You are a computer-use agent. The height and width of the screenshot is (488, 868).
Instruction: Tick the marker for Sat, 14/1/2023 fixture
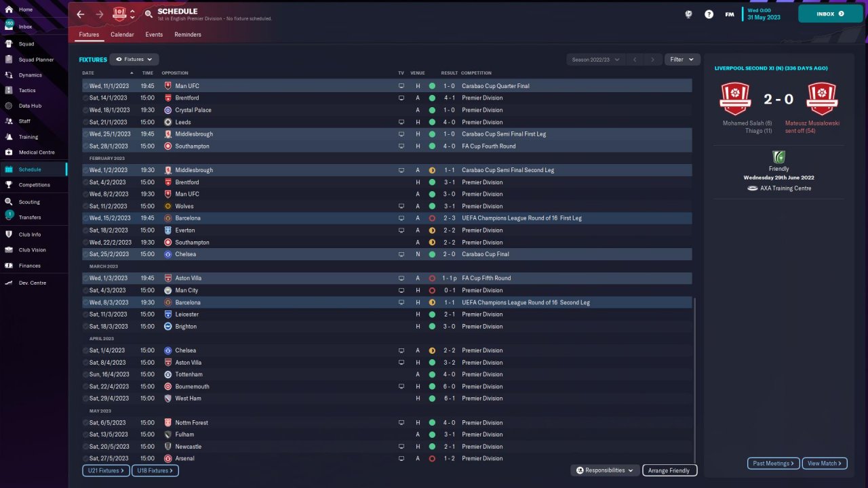(85, 98)
